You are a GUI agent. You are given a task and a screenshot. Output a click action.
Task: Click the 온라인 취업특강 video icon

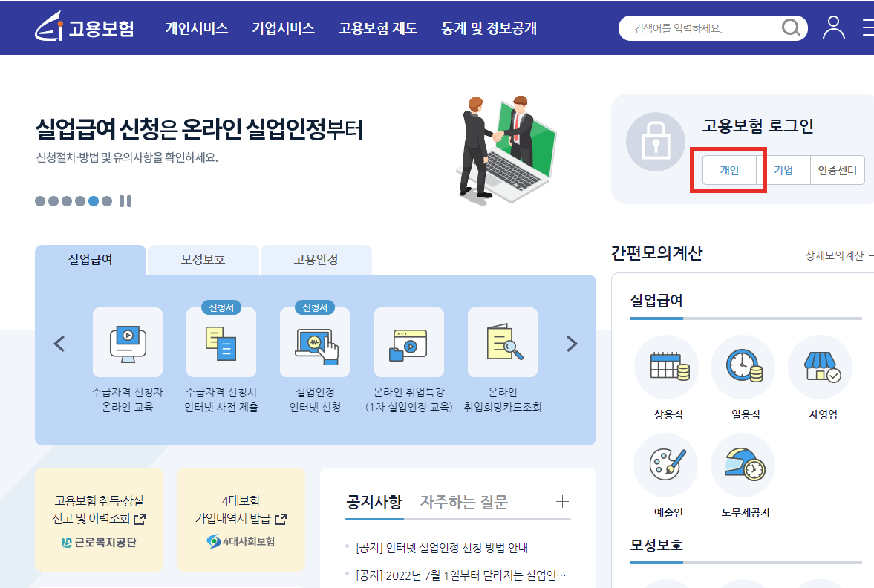tap(409, 342)
